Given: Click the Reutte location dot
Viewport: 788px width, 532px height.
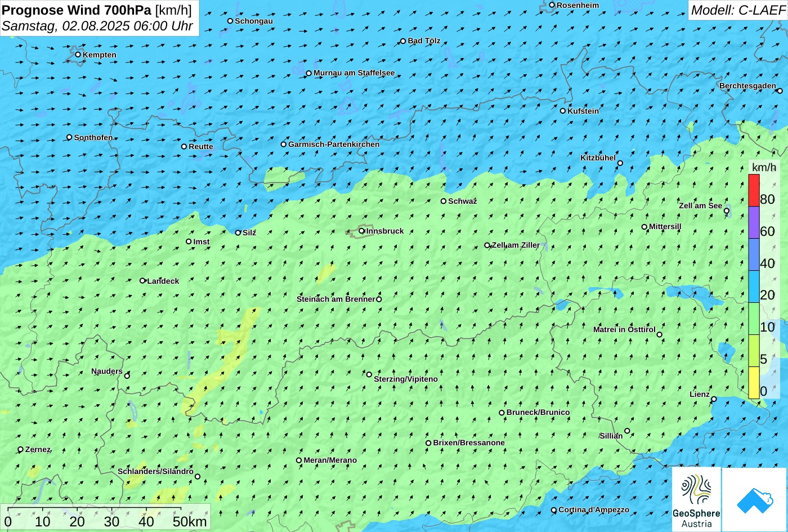Looking at the screenshot, I should coord(184,146).
